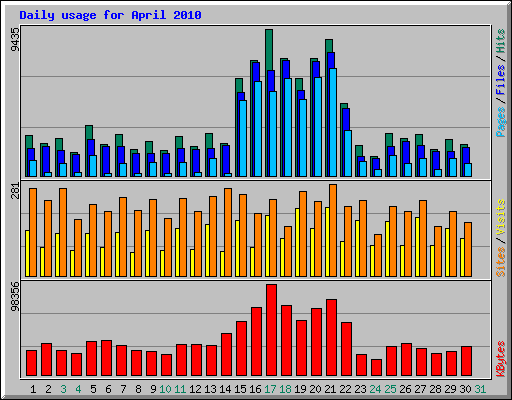Click the orange 'Sites' legend label
The width and height of the screenshot is (512, 400).
pyautogui.click(x=500, y=262)
